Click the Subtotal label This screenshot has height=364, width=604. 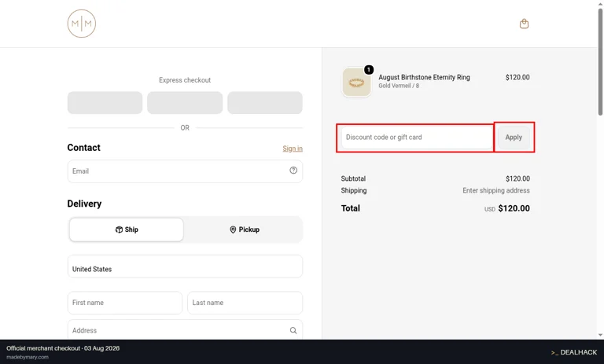click(353, 178)
